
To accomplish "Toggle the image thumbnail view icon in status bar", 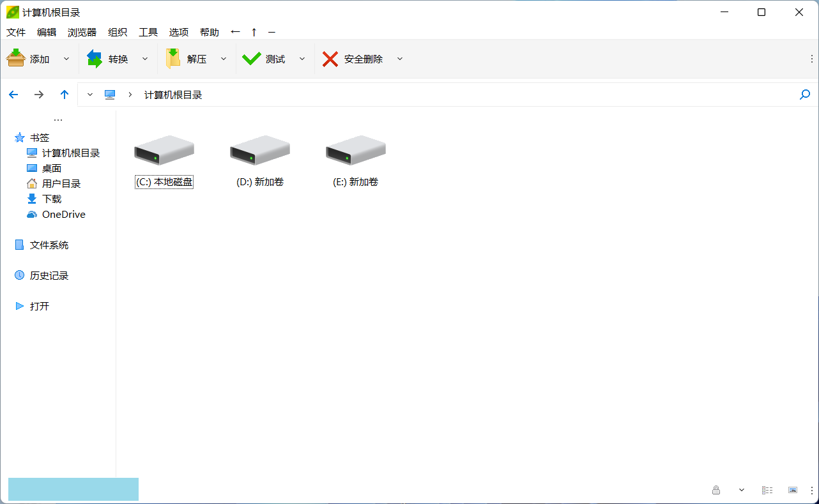I will point(793,490).
